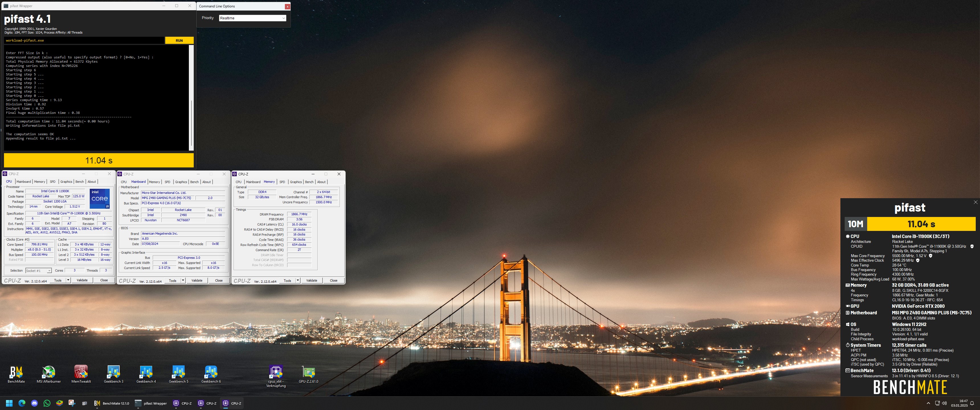Image resolution: width=980 pixels, height=410 pixels.
Task: Click the verified shield icon next to CPUID
Action: tap(972, 247)
